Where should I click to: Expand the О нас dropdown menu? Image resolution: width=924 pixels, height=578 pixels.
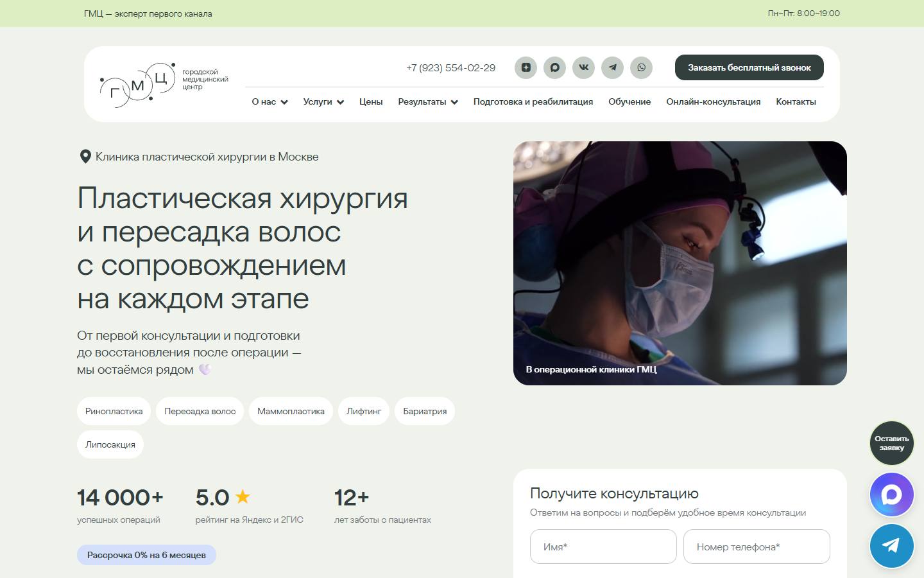point(269,101)
